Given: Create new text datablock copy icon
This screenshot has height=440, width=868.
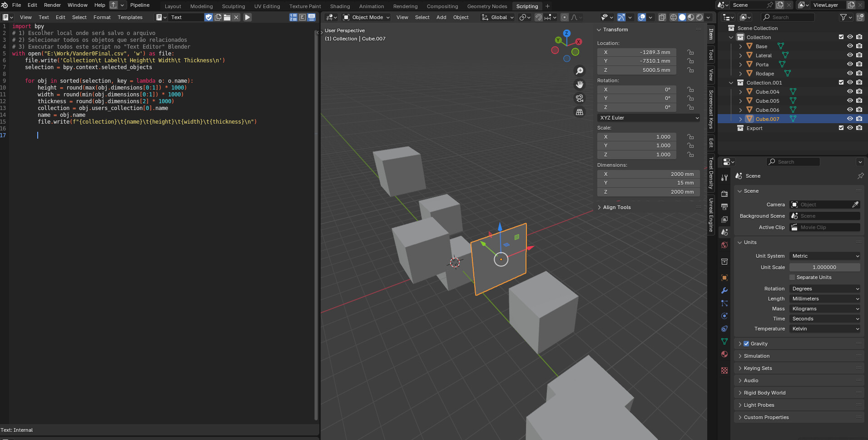Looking at the screenshot, I should (x=218, y=17).
